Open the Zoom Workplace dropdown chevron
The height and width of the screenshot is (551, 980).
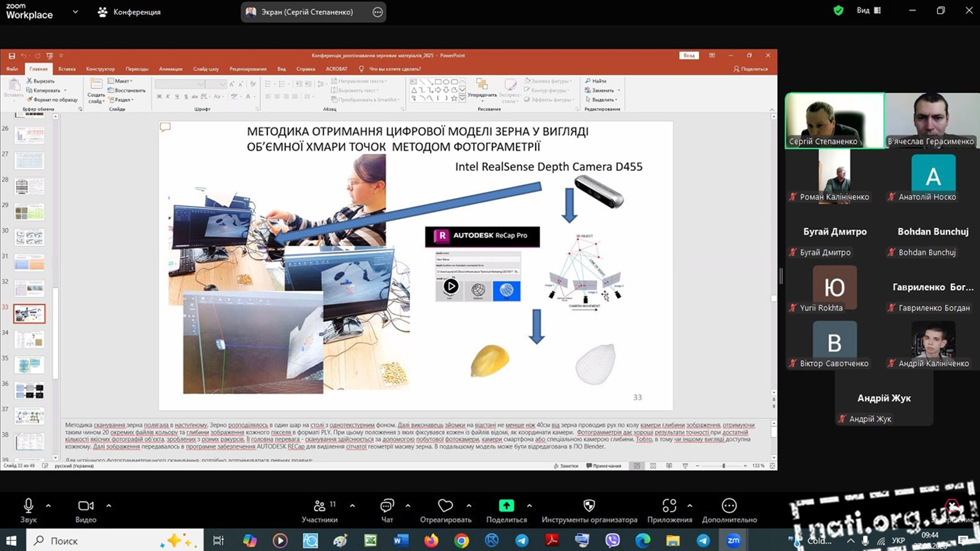(x=75, y=12)
